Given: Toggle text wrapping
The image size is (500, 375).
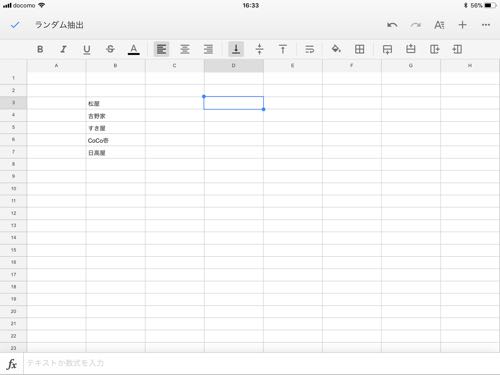Looking at the screenshot, I should (x=310, y=49).
